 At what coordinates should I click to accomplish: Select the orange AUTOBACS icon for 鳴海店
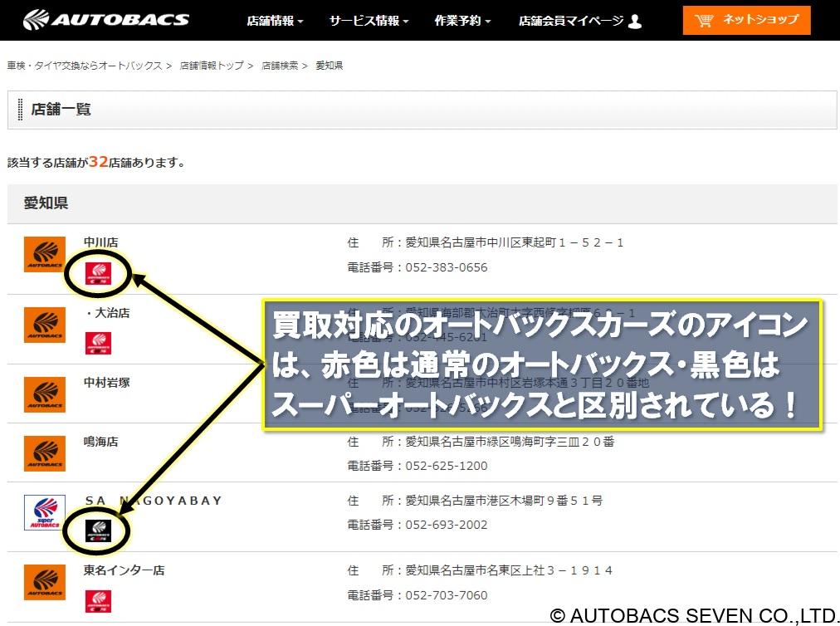pyautogui.click(x=43, y=452)
